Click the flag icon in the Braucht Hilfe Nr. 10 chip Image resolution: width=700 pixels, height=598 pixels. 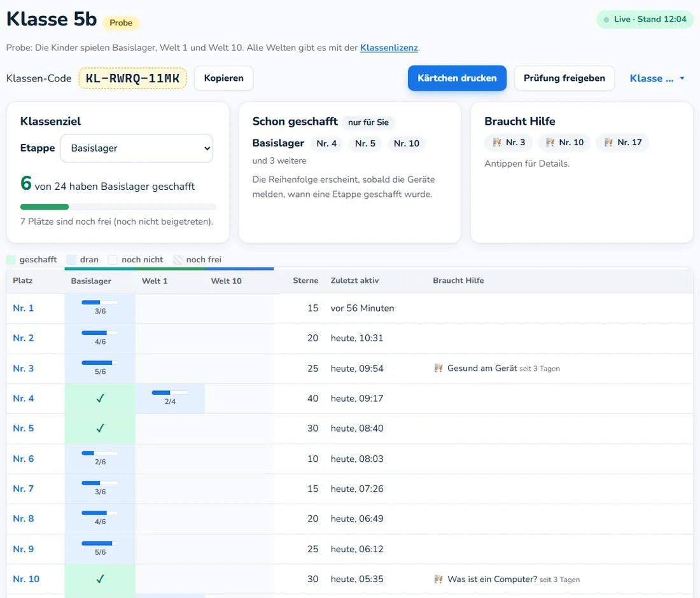(550, 143)
